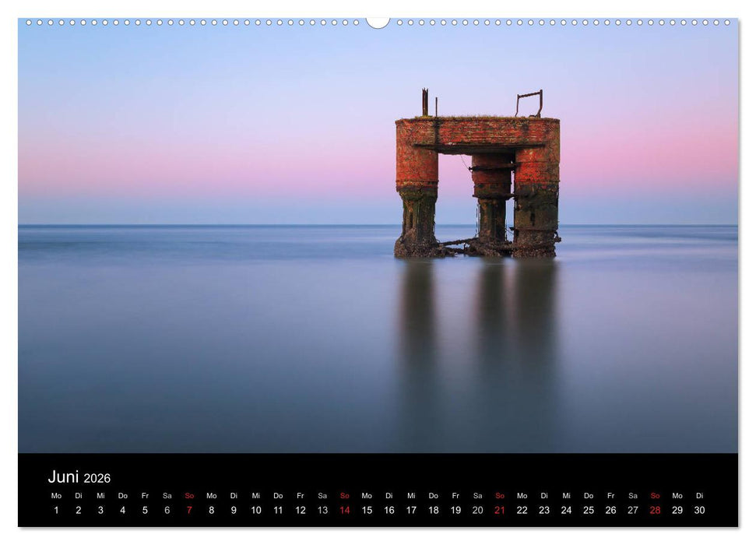Screen dimensions: 756x545
Task: Select the Mi label above date 3
Action: [99, 495]
